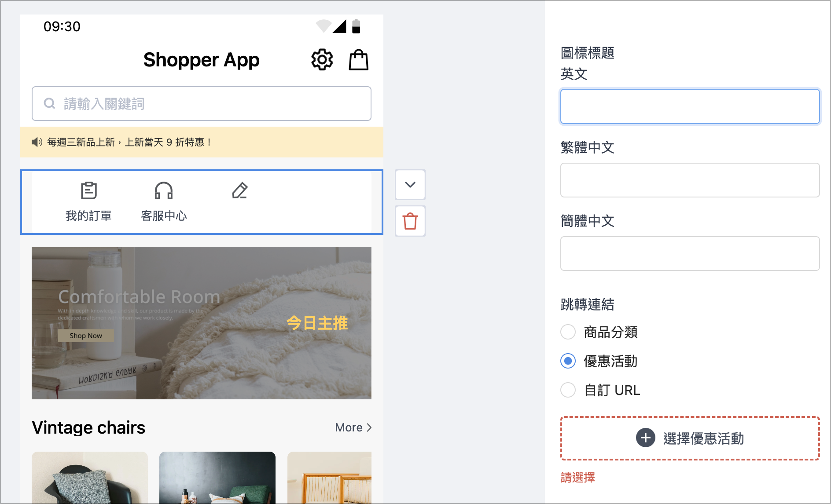Select the untitled pencil edit icon
The width and height of the screenshot is (831, 504).
click(x=240, y=190)
